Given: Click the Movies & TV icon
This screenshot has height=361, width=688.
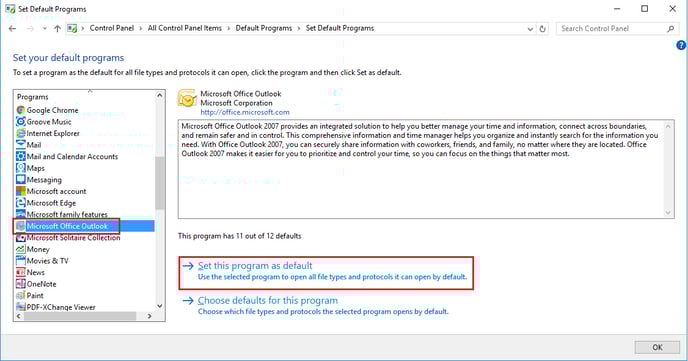Looking at the screenshot, I should (21, 261).
